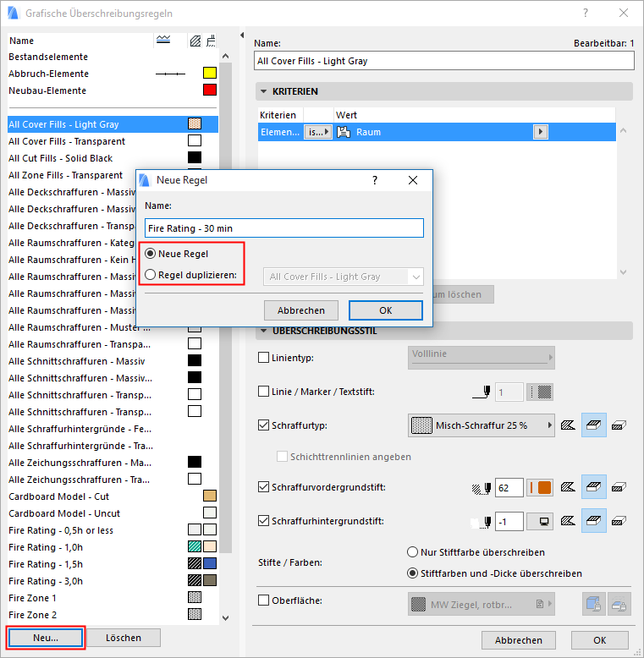Click the main rule Name field
644x658 pixels.
pyautogui.click(x=444, y=61)
